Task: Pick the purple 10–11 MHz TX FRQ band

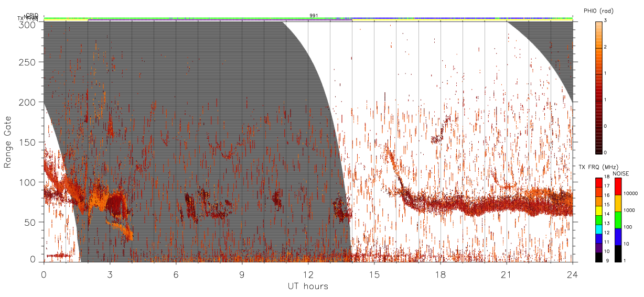Action: point(598,248)
